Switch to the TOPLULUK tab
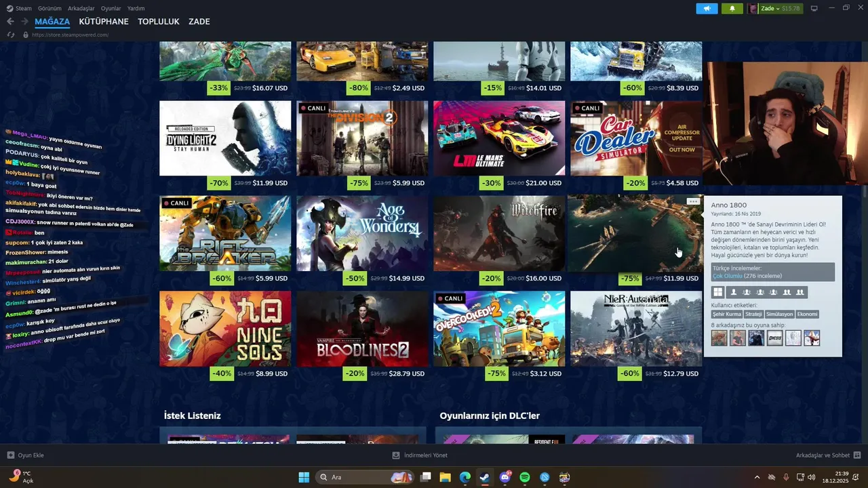This screenshot has height=488, width=868. click(159, 22)
